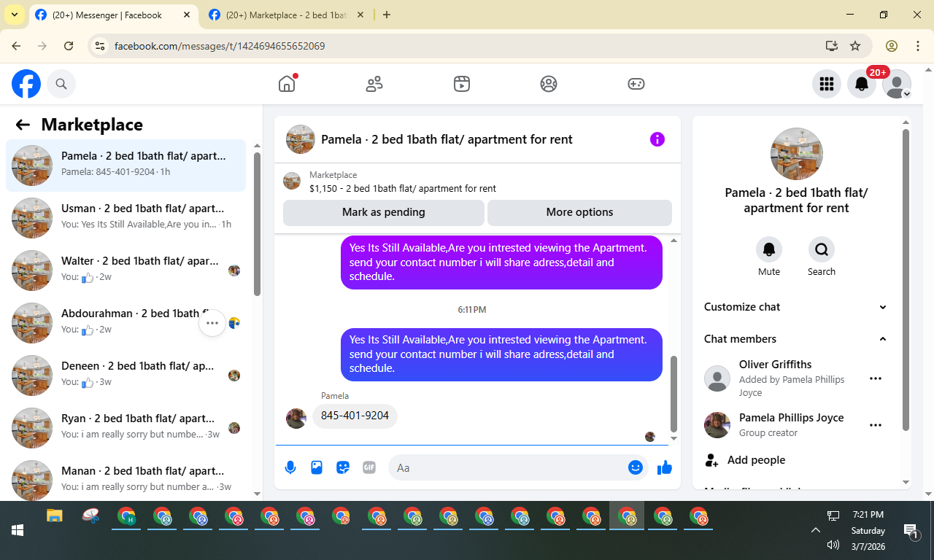This screenshot has width=934, height=560.
Task: Click the back arrow next to Marketplace
Action: 23,125
